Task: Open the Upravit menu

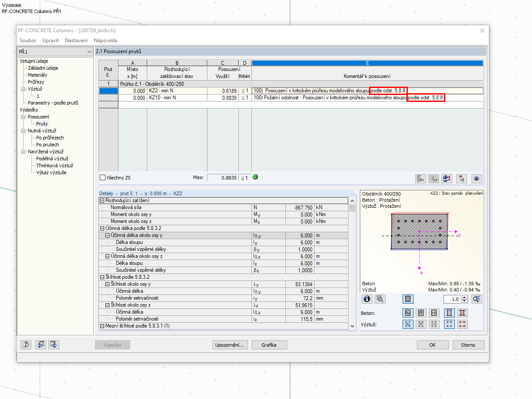Action: (51, 41)
